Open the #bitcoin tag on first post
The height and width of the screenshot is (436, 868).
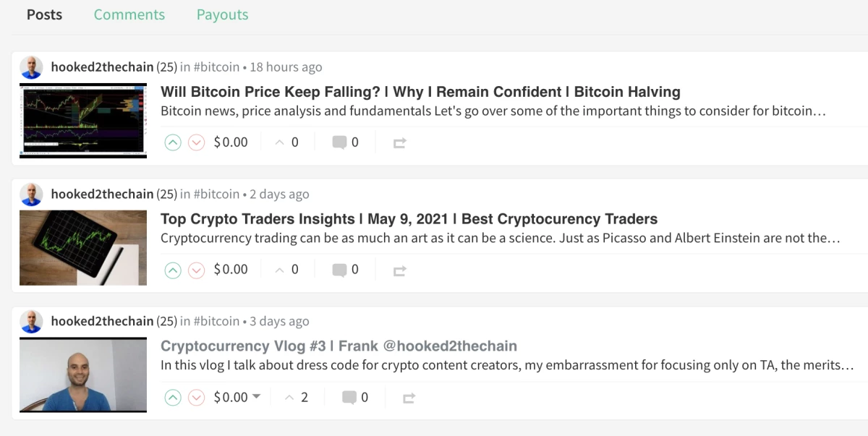(x=216, y=67)
